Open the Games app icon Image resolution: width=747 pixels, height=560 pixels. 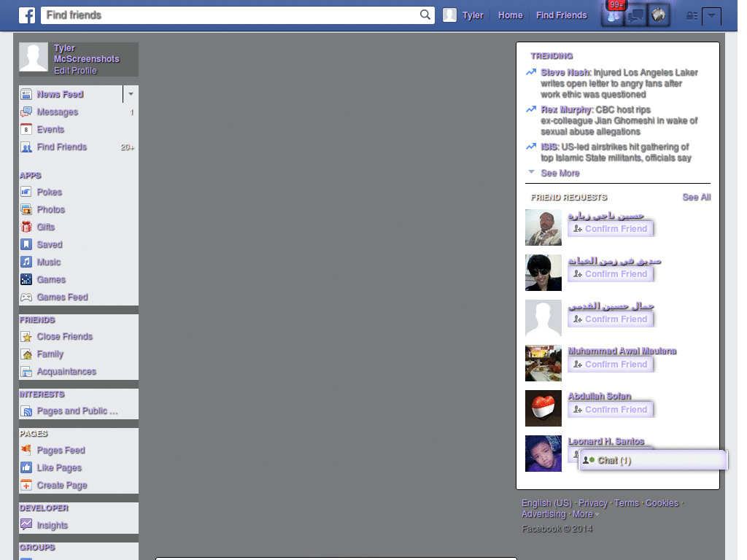coord(27,279)
